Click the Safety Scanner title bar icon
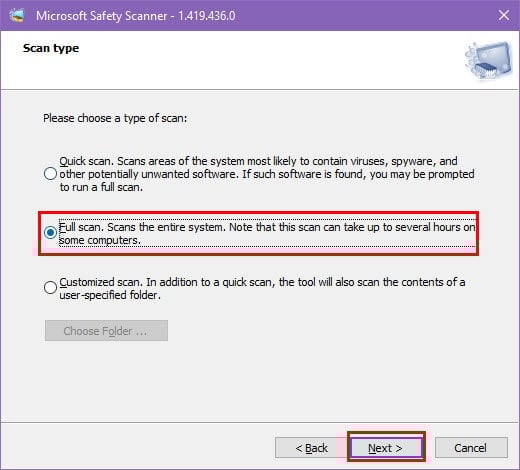Screen dimensions: 520x470 (17, 15)
